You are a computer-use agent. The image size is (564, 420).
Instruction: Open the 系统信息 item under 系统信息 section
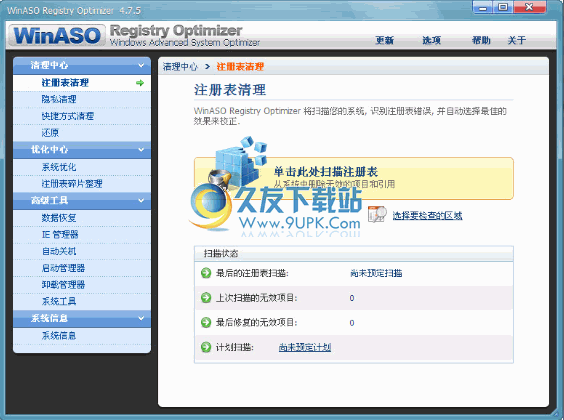(x=82, y=335)
